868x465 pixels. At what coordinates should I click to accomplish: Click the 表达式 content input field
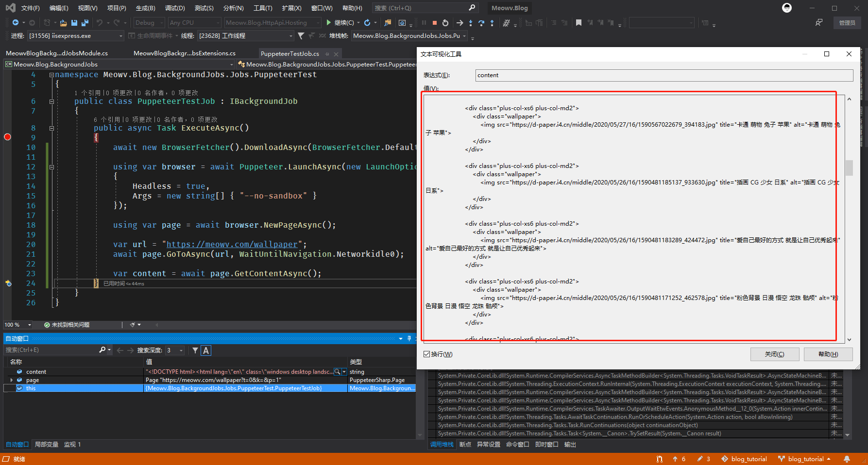coord(664,75)
